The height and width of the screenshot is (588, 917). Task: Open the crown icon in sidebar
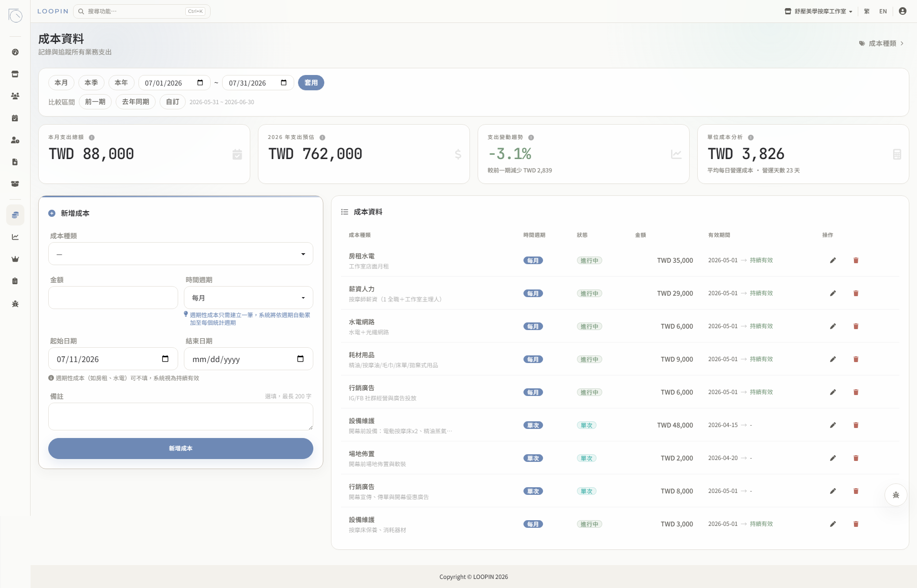15,259
